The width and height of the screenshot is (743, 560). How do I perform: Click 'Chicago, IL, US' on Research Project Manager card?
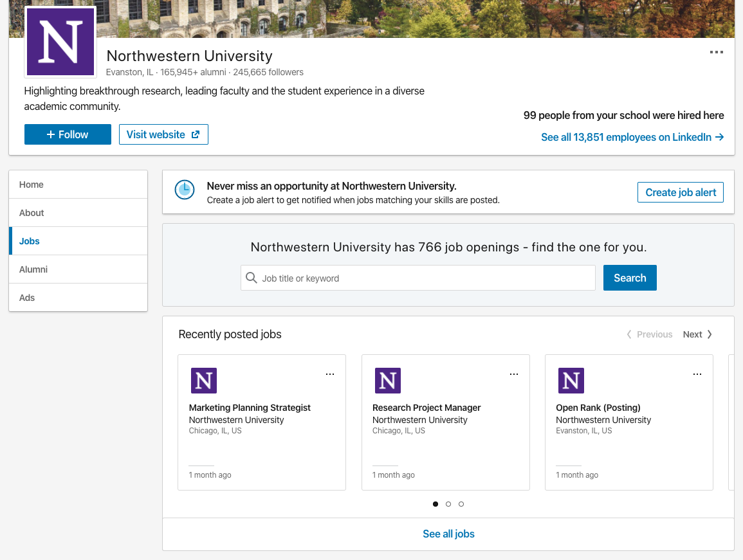tap(398, 431)
